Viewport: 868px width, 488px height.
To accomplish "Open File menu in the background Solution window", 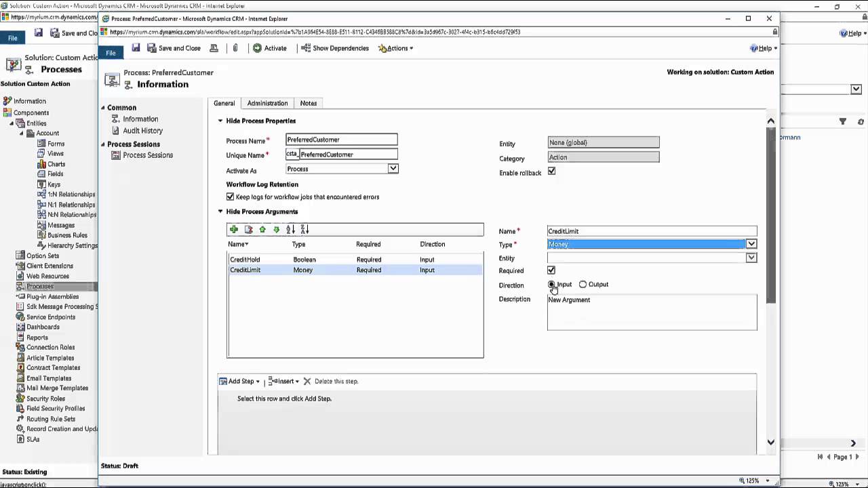I will [x=13, y=38].
